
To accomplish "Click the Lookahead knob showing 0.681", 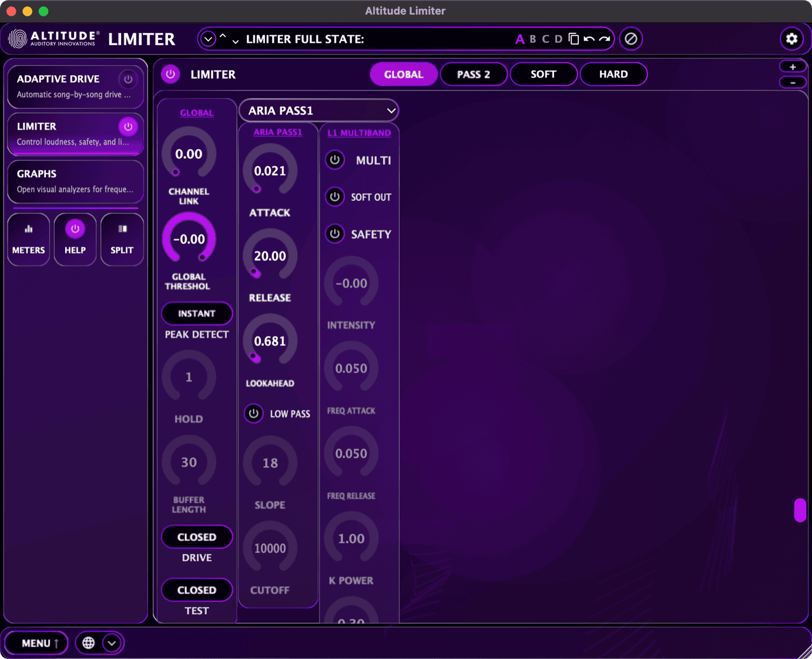I will (x=270, y=341).
